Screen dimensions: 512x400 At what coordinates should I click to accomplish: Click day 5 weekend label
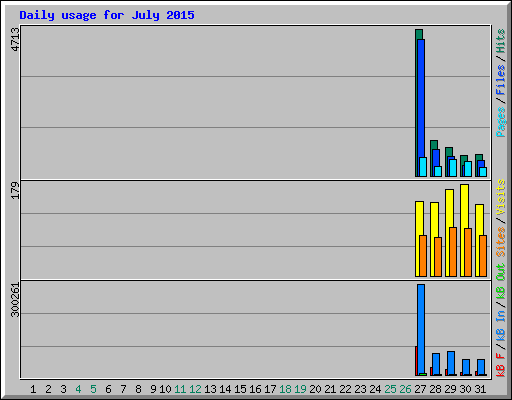tap(93, 389)
